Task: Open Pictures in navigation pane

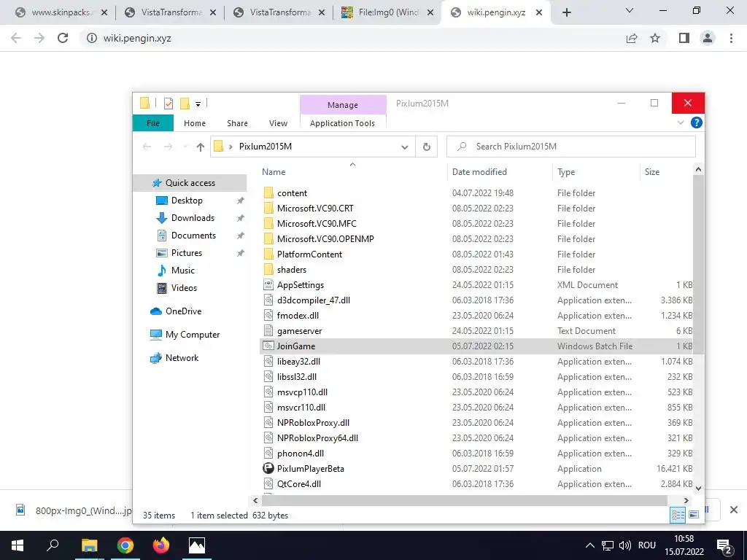Action: (x=186, y=253)
